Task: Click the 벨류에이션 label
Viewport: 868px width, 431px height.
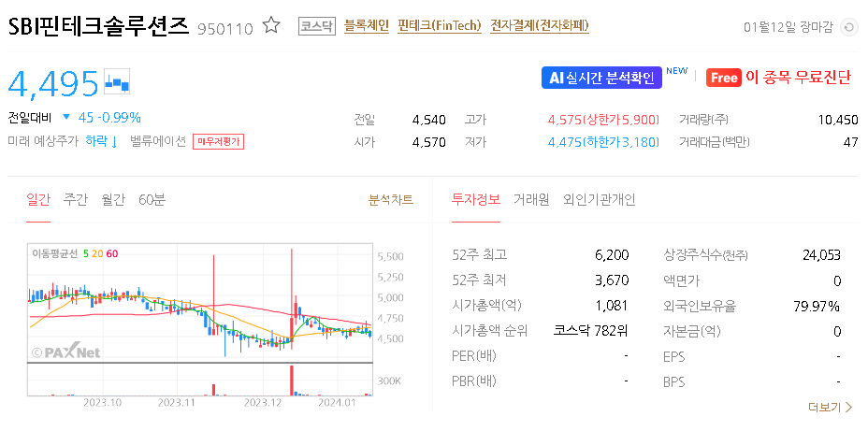Action: click(x=158, y=141)
